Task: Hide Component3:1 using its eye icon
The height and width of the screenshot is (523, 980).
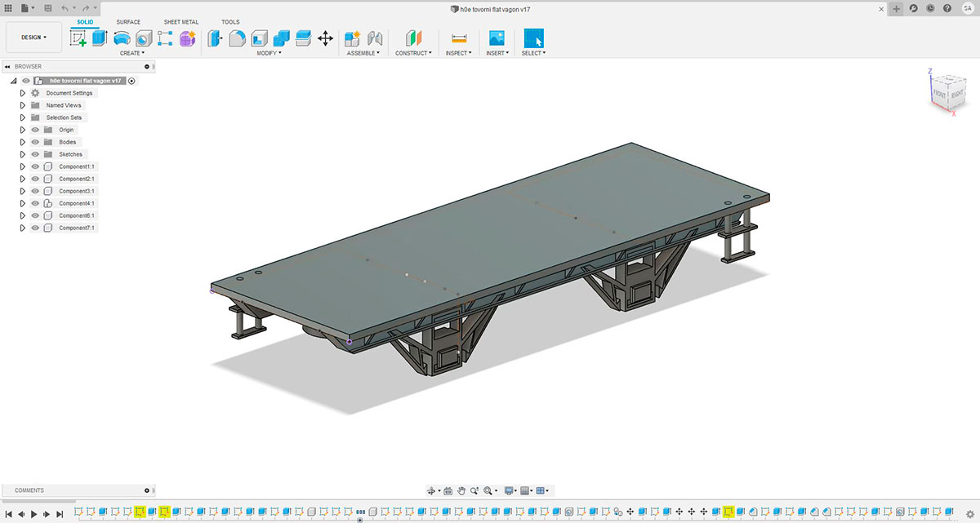Action: pos(35,191)
